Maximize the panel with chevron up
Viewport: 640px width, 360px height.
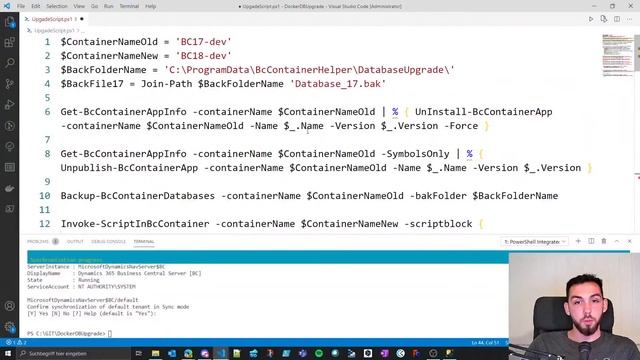tap(617, 241)
